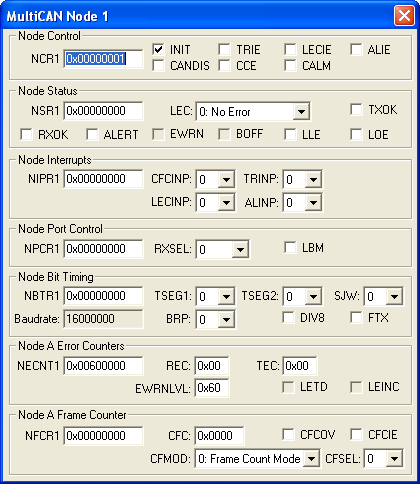The height and width of the screenshot is (484, 420).
Task: Toggle the TXOK status checkbox
Action: (x=356, y=109)
